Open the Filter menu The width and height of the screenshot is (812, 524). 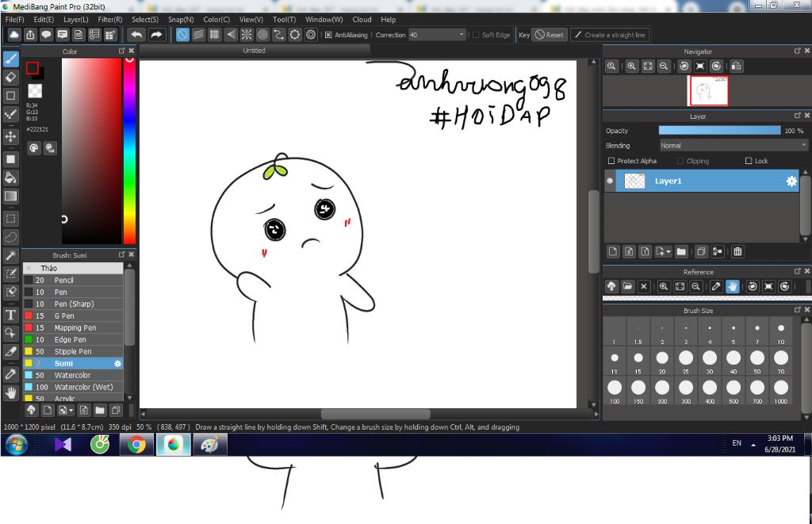click(x=109, y=19)
